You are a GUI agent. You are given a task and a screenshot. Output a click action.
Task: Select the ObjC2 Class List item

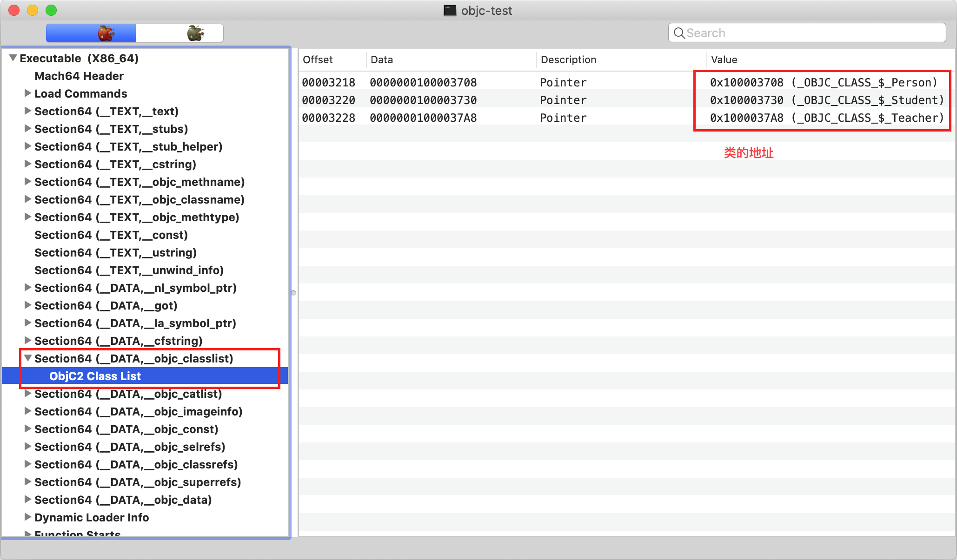(95, 376)
